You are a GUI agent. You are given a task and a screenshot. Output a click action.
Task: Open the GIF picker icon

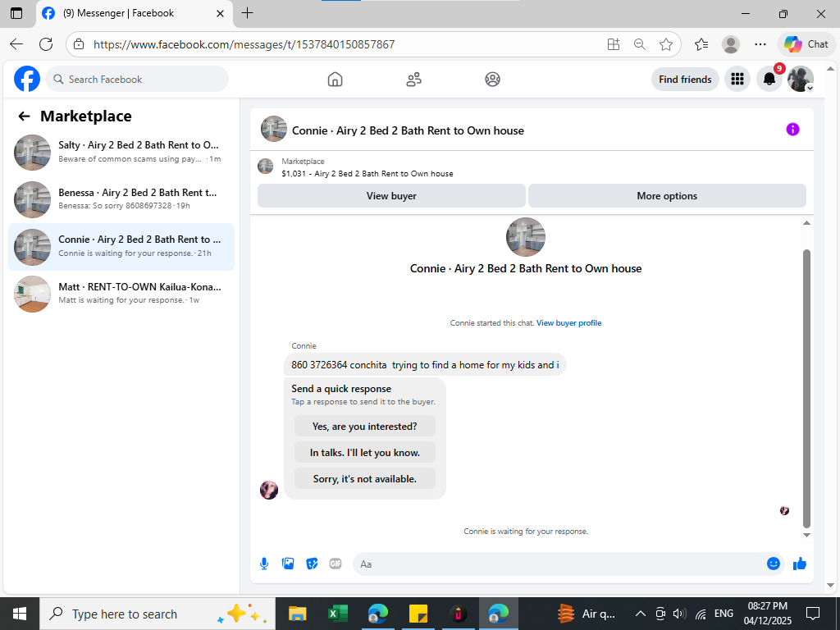(x=336, y=564)
